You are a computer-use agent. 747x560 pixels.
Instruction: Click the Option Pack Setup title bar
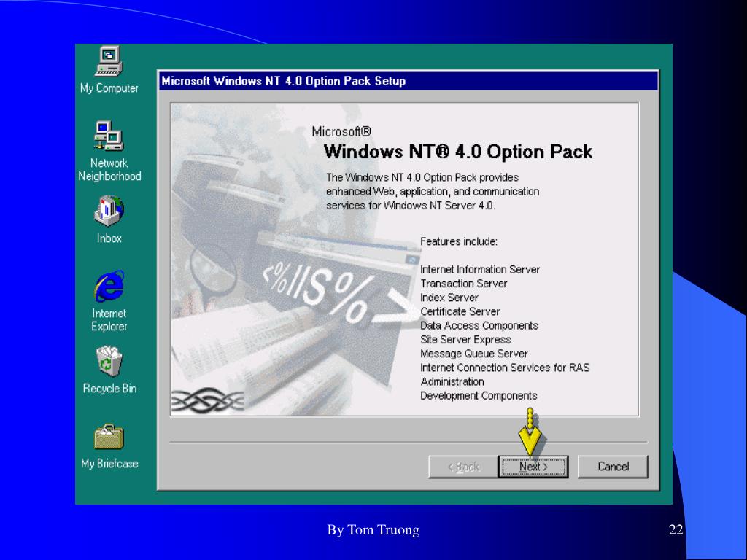408,81
